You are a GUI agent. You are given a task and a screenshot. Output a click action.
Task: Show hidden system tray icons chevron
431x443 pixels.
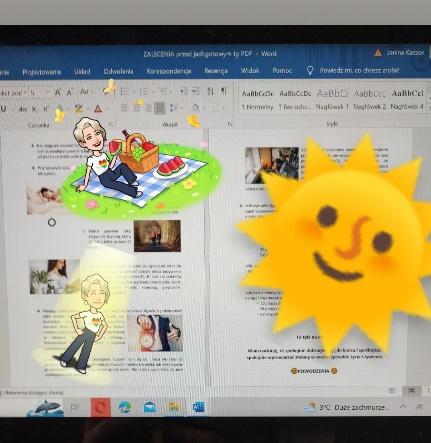[x=403, y=406]
